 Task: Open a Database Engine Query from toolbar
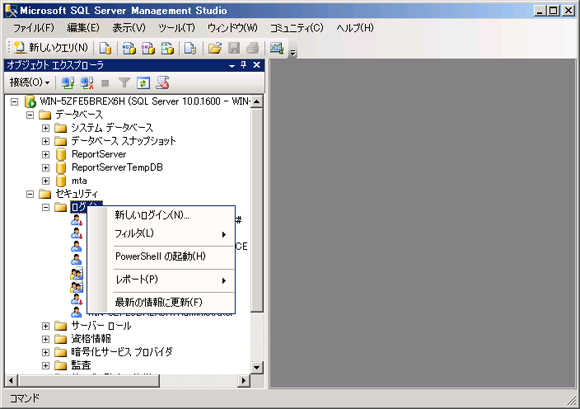point(105,48)
